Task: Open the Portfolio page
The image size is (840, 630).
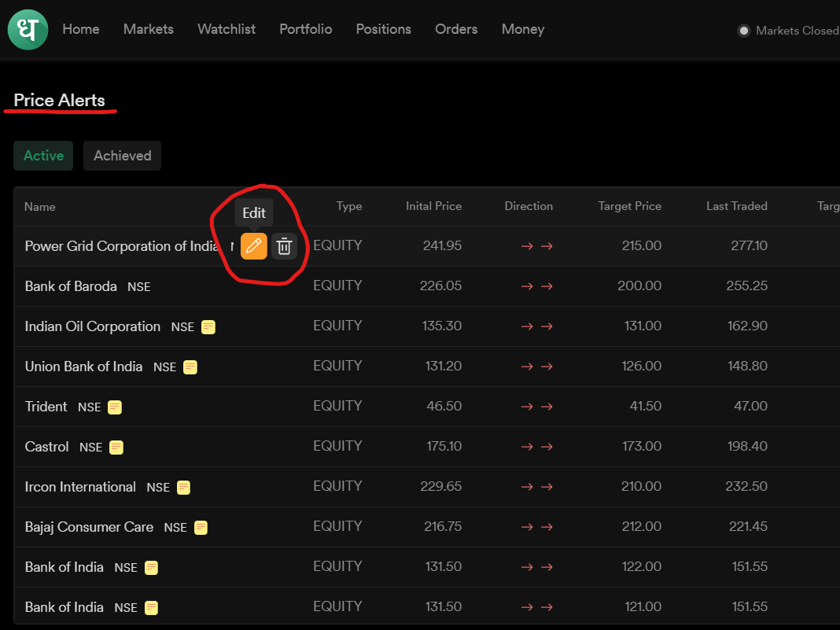Action: click(x=306, y=29)
